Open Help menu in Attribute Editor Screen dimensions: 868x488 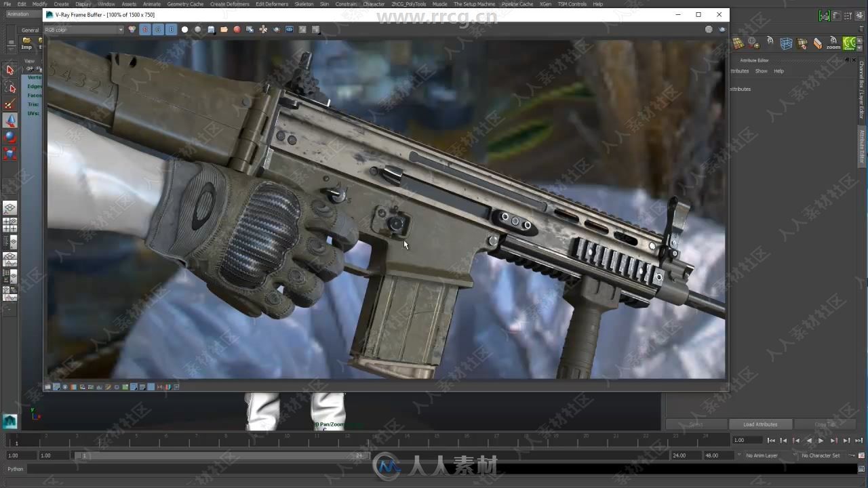point(778,71)
